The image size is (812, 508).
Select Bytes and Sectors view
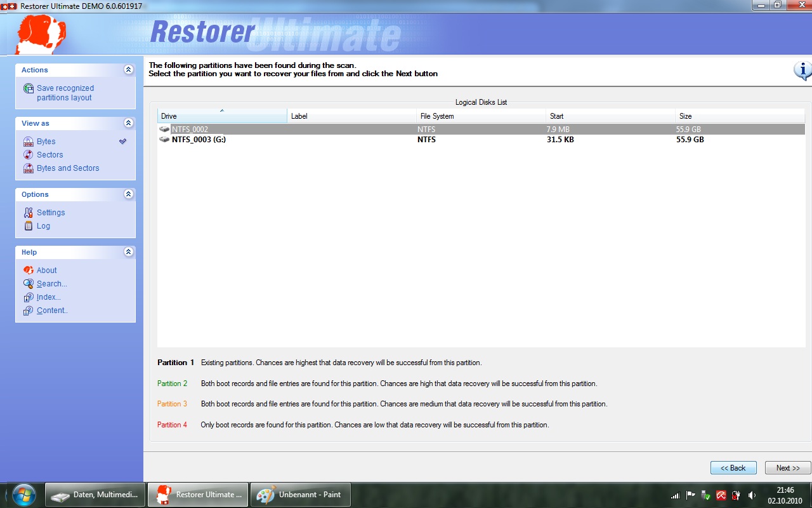point(68,168)
